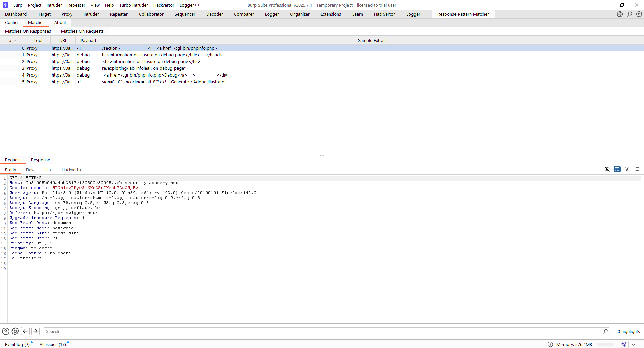Open the message editor hamburger menu

point(637,169)
